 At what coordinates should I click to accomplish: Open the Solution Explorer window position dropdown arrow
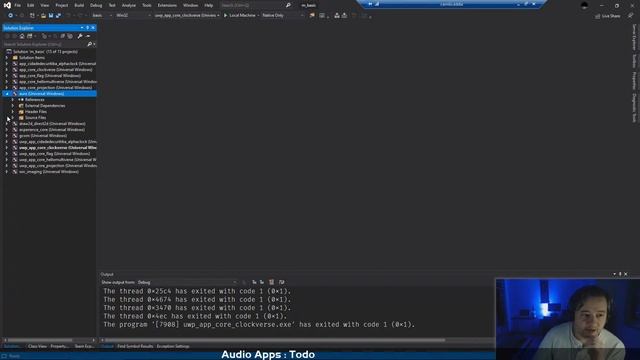pyautogui.click(x=82, y=28)
